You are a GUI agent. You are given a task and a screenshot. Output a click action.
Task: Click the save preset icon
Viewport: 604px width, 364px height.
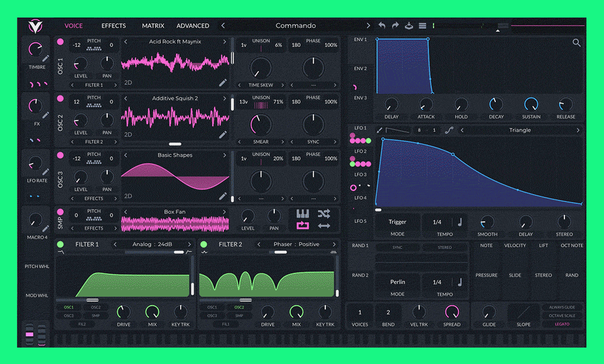click(409, 25)
